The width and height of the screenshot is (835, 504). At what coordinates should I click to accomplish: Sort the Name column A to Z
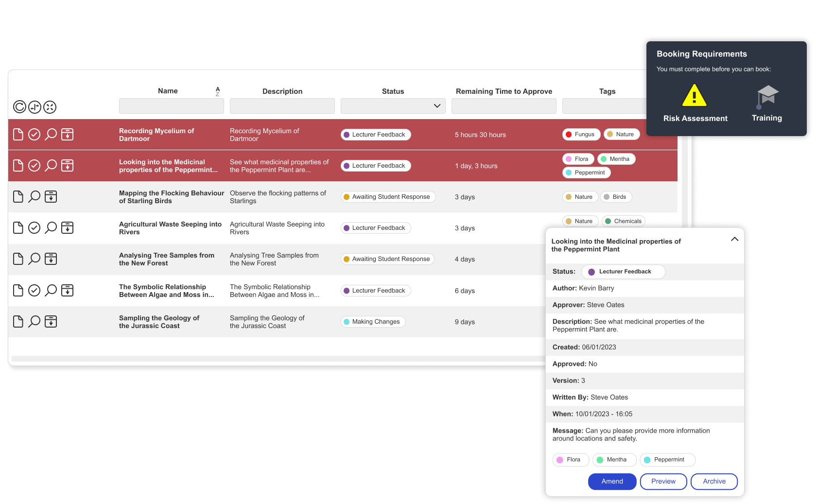(218, 91)
